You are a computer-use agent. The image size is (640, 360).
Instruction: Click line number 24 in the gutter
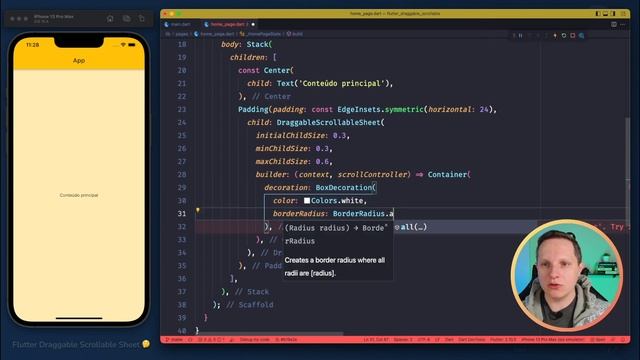click(x=182, y=122)
